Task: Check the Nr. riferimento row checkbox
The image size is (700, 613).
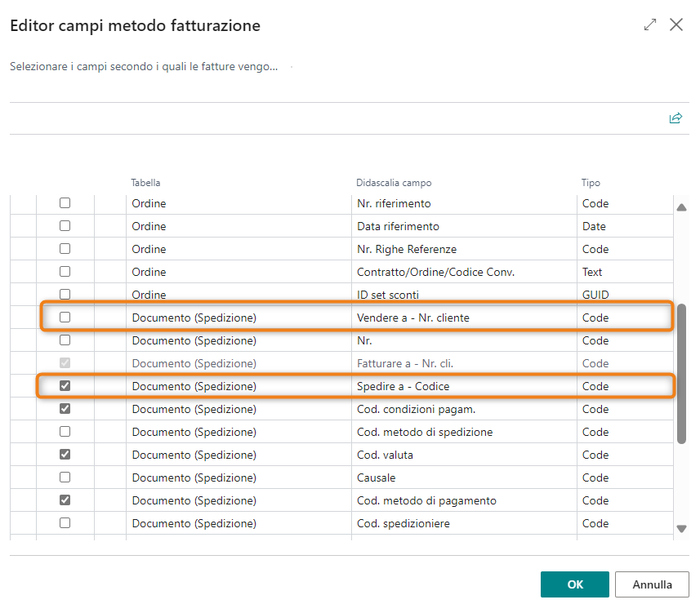Action: click(x=65, y=203)
